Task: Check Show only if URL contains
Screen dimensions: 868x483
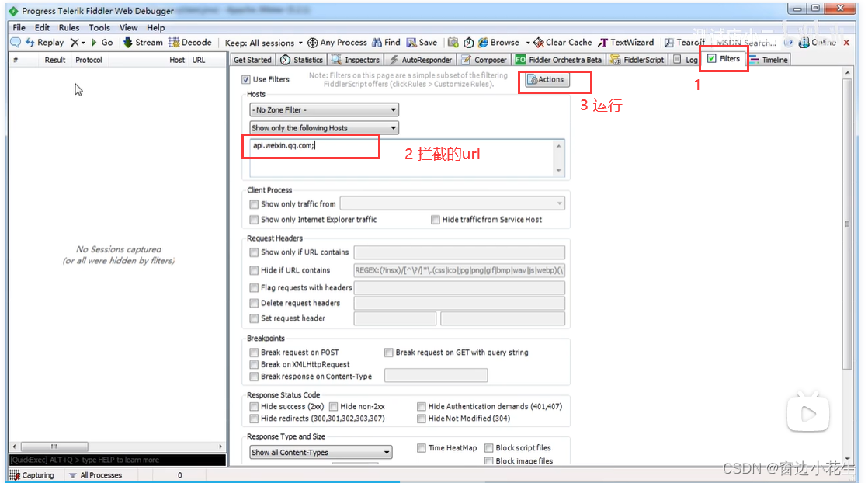Action: [x=254, y=252]
